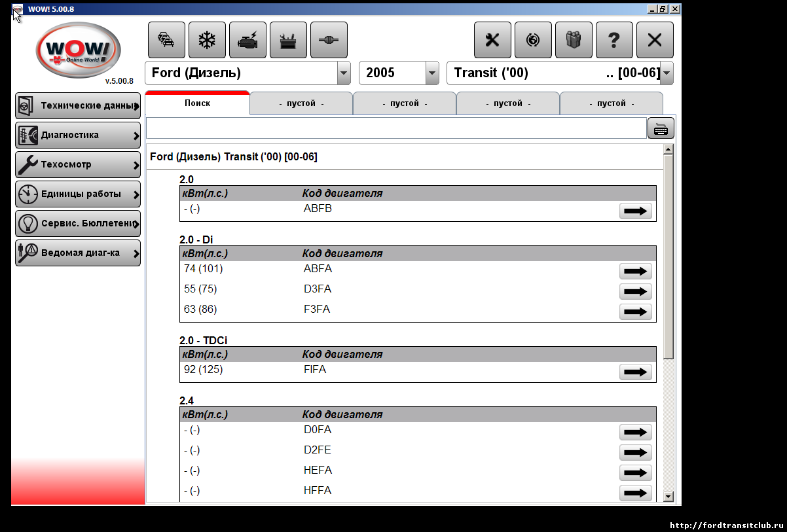
Task: Select the second пустой tab
Action: click(x=405, y=103)
